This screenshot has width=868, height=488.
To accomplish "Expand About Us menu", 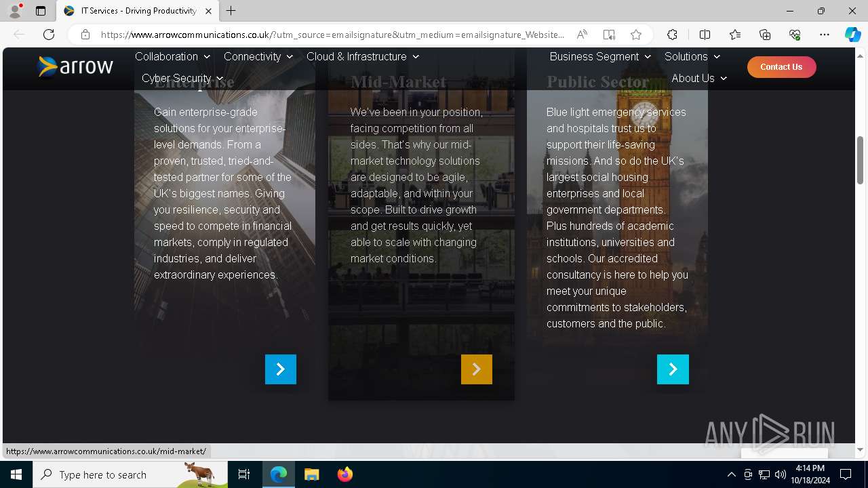I will 699,78.
